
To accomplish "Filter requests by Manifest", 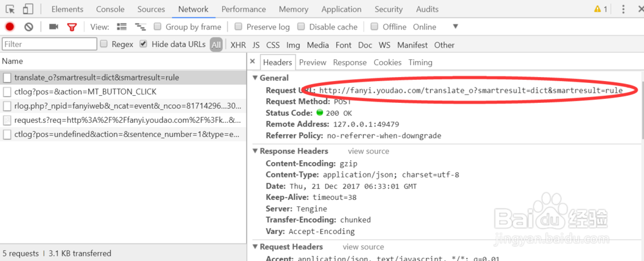I will pos(412,44).
